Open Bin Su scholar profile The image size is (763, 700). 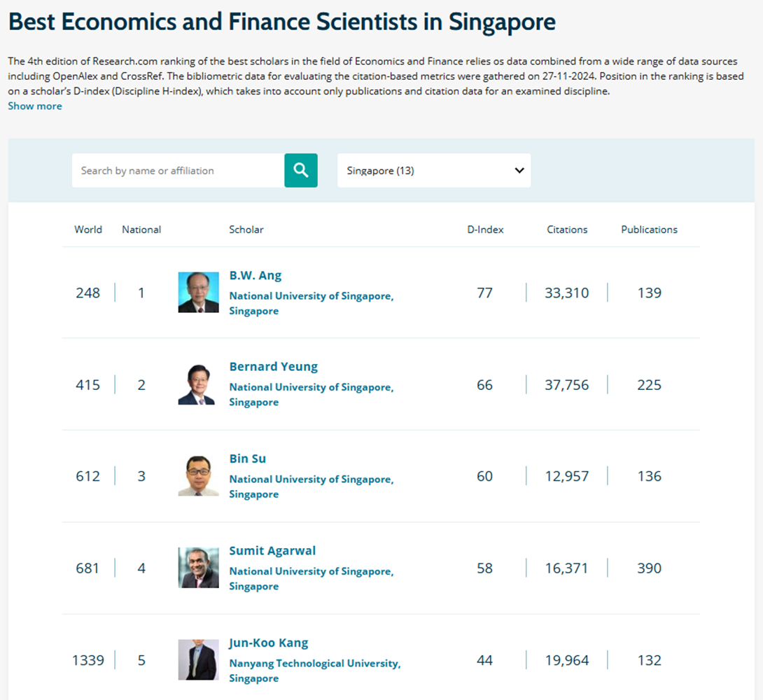(248, 458)
